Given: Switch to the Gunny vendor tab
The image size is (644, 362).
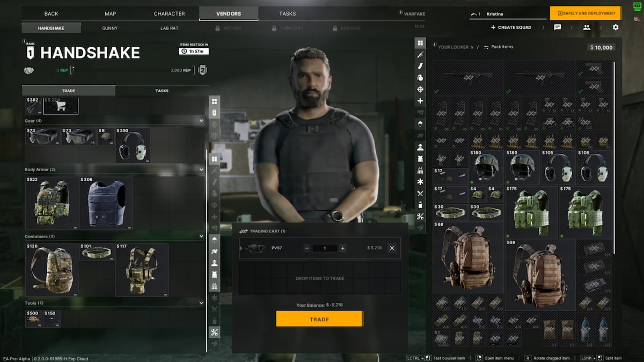Looking at the screenshot, I should click(x=110, y=28).
